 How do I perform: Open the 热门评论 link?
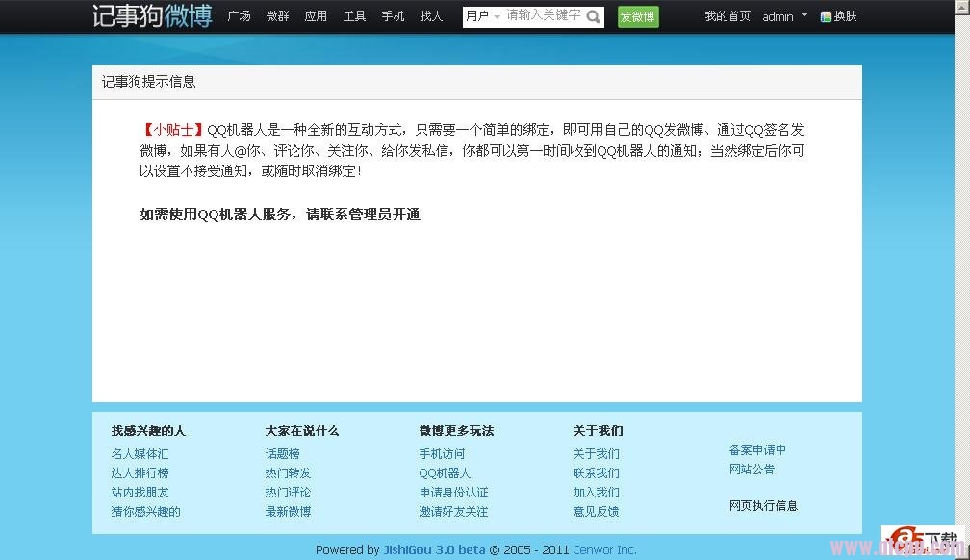coord(289,492)
